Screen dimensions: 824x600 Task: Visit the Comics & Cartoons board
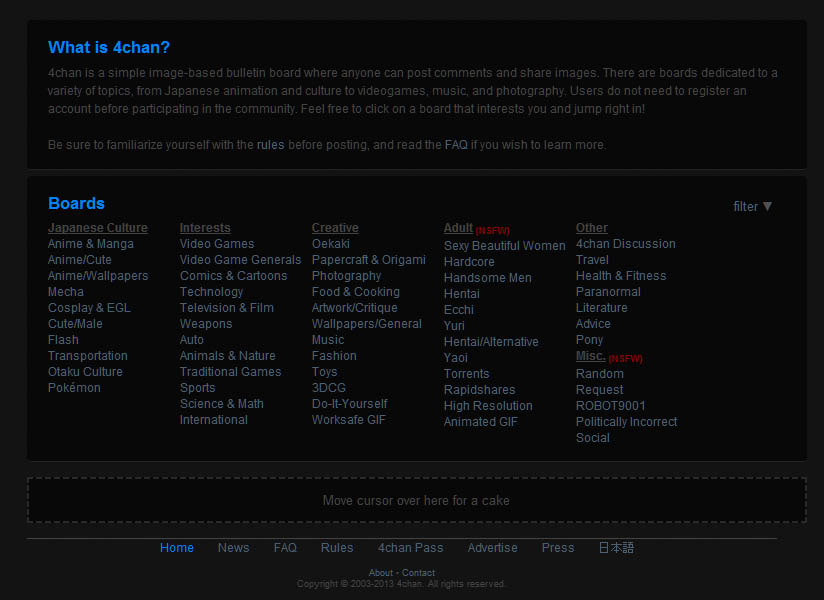pyautogui.click(x=233, y=276)
